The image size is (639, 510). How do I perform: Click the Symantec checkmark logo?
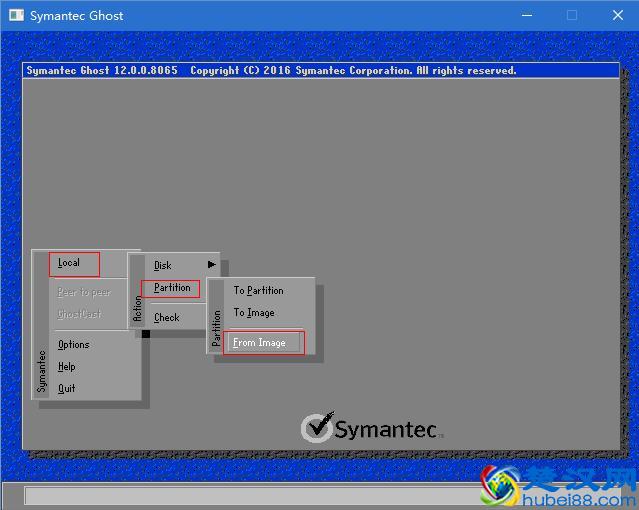pyautogui.click(x=317, y=427)
